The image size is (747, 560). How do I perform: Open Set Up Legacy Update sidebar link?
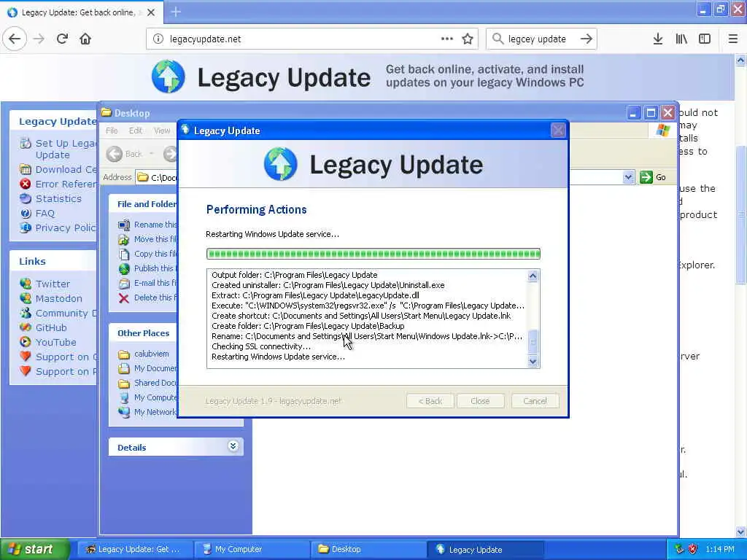click(x=66, y=149)
